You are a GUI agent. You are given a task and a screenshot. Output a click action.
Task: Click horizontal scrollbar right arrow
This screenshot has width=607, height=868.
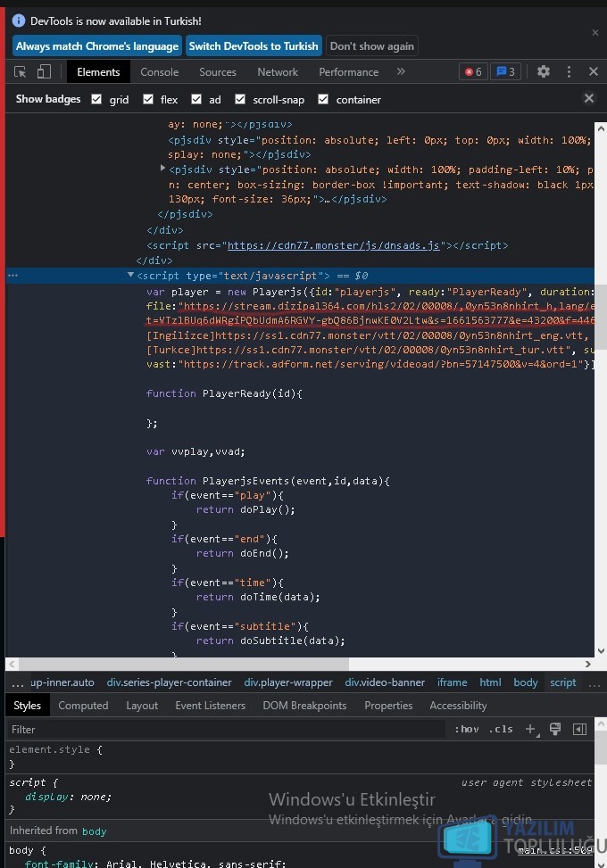(x=587, y=663)
